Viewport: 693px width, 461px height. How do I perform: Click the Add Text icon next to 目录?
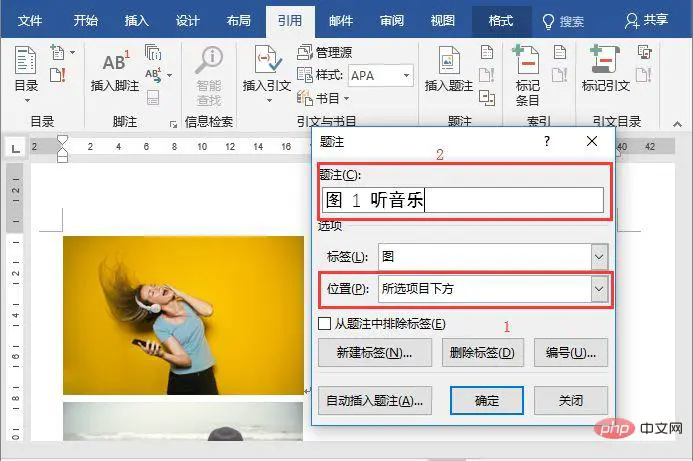pos(57,53)
